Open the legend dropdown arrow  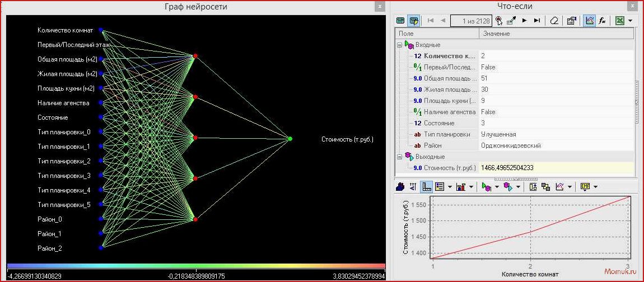tap(450, 187)
